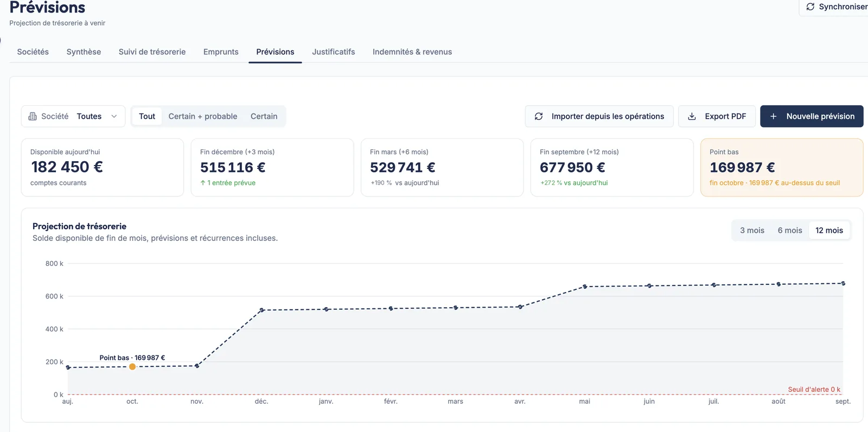The width and height of the screenshot is (868, 432).
Task: Click the Fin mars (+6 mois) card
Action: (442, 168)
